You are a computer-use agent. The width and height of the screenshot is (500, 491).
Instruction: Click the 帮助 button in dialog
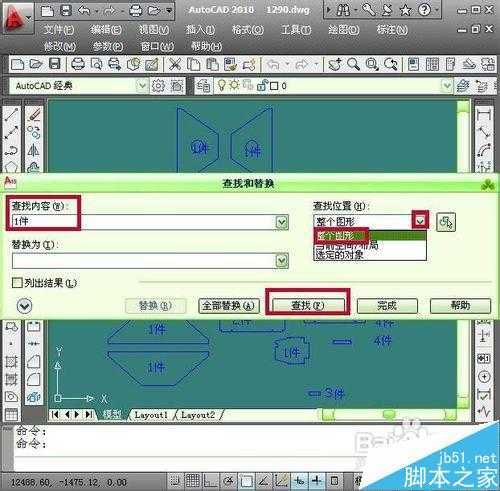click(x=460, y=305)
